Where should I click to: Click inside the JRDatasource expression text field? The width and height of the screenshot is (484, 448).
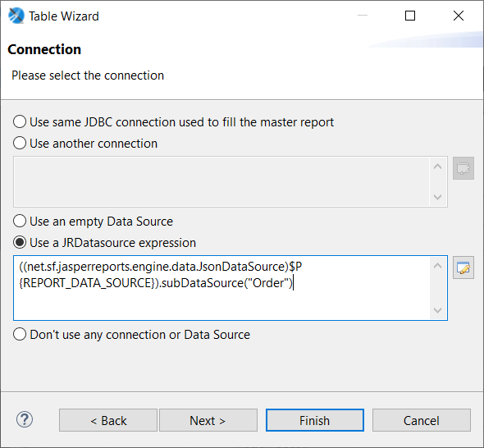221,288
